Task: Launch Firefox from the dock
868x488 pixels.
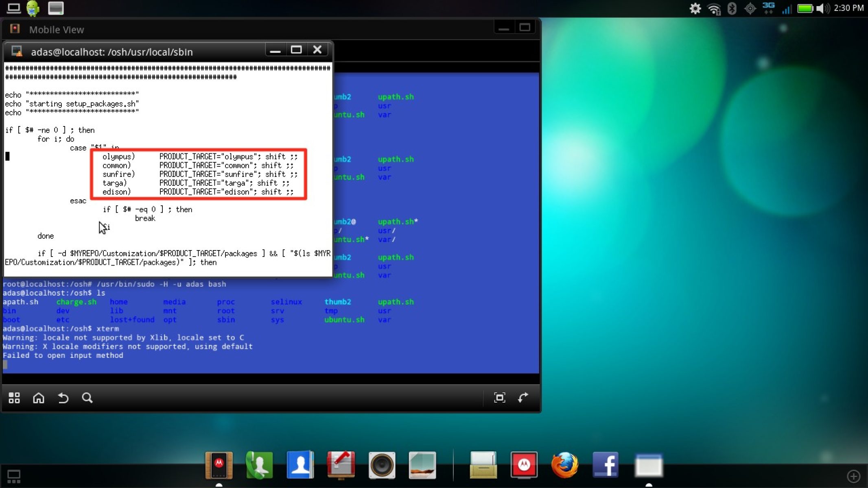Action: point(564,465)
